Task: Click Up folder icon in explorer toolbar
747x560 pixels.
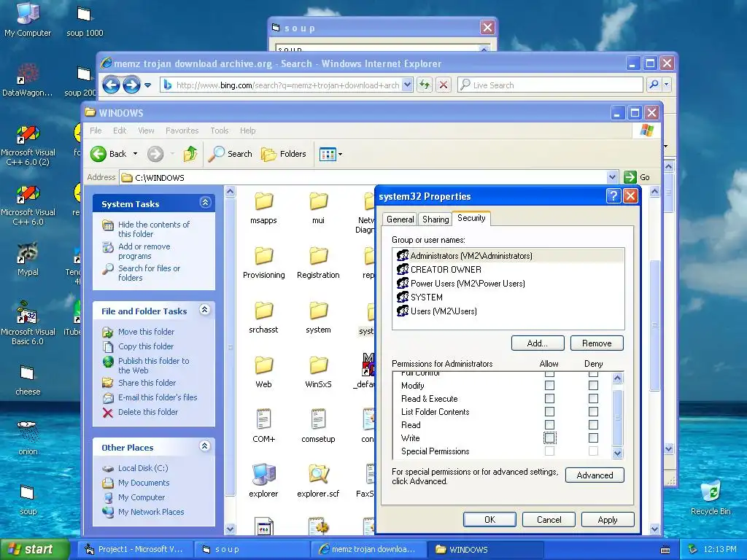Action: tap(190, 154)
